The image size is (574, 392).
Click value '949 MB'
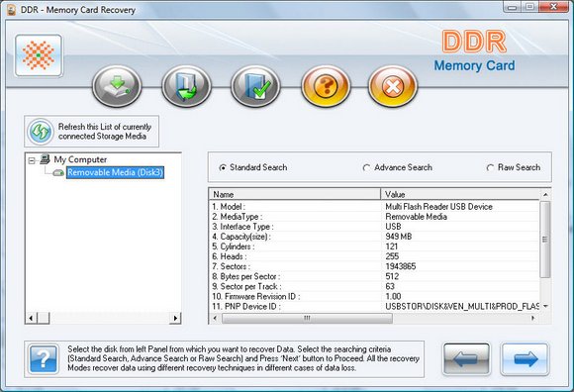pos(399,237)
